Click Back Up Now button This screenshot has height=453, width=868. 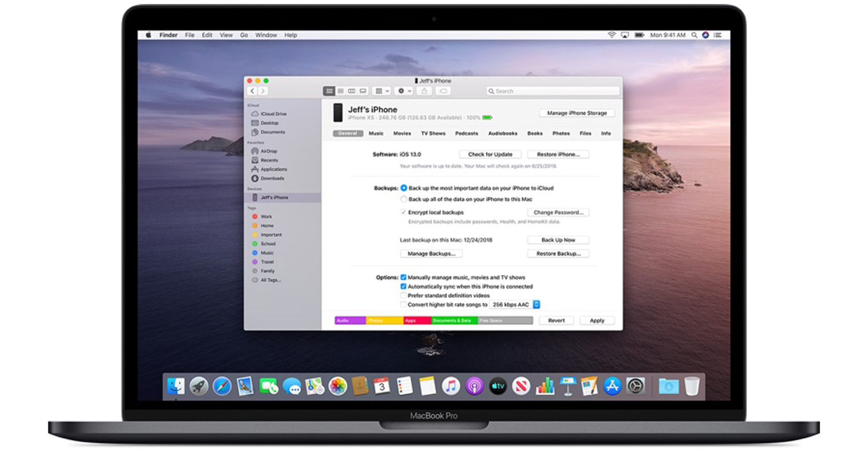pos(558,240)
